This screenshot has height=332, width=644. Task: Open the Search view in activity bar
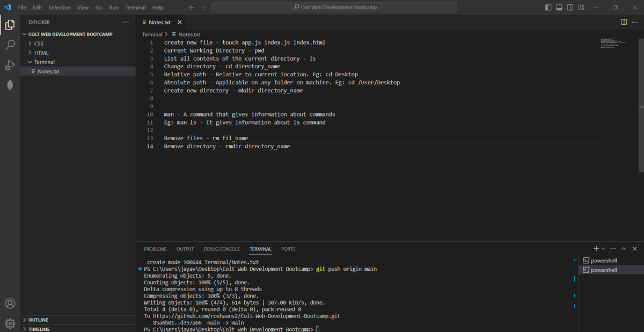(x=10, y=45)
